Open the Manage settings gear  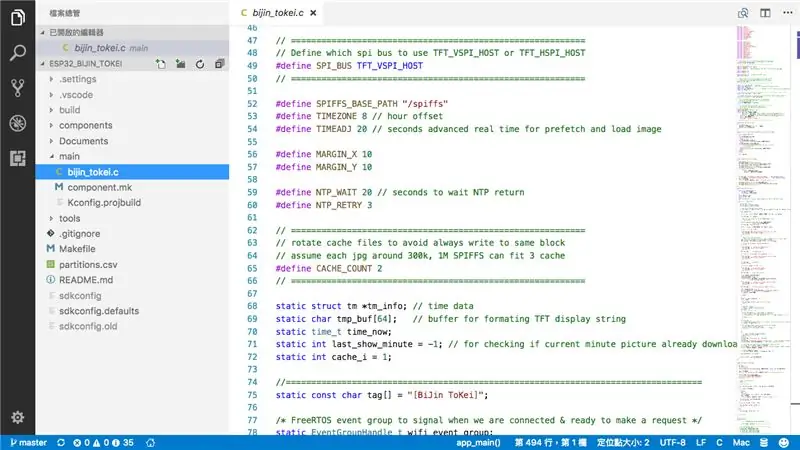pyautogui.click(x=17, y=417)
